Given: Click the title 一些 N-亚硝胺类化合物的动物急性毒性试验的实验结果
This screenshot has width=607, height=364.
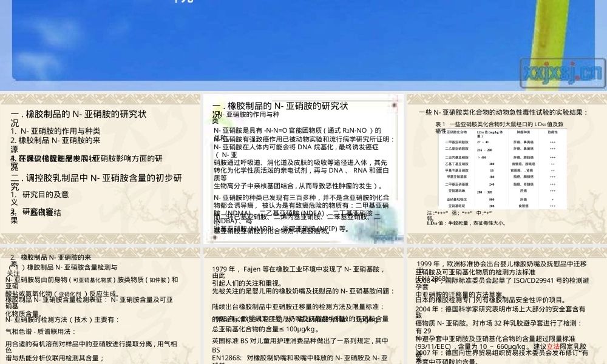Looking at the screenshot, I should point(503,113).
